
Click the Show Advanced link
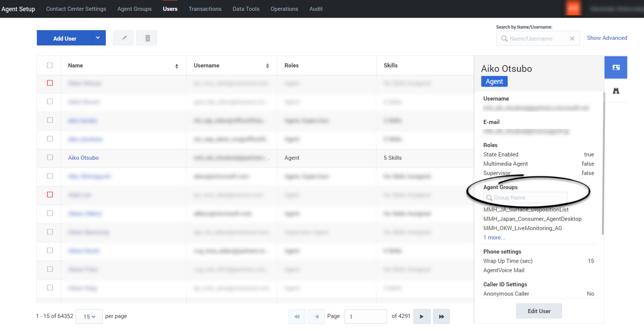(607, 38)
